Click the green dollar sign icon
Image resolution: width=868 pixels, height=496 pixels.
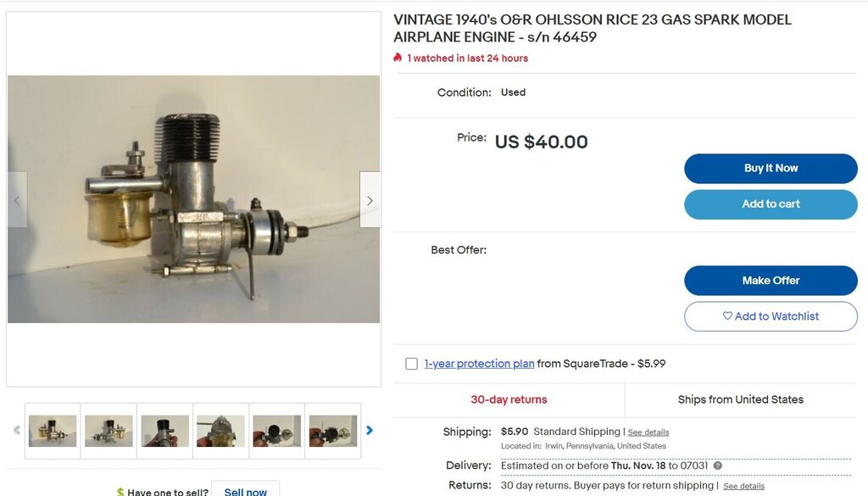pyautogui.click(x=120, y=492)
